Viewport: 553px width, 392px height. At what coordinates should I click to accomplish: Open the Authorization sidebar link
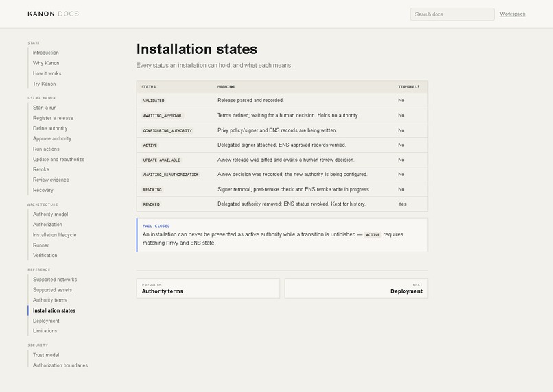point(47,224)
